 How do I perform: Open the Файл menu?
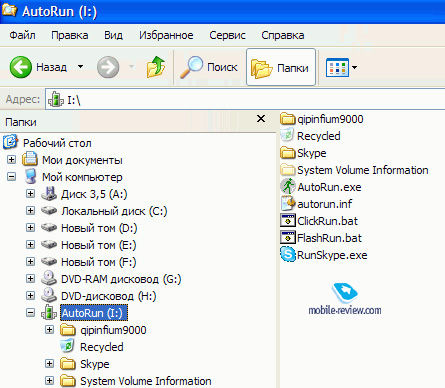(22, 35)
